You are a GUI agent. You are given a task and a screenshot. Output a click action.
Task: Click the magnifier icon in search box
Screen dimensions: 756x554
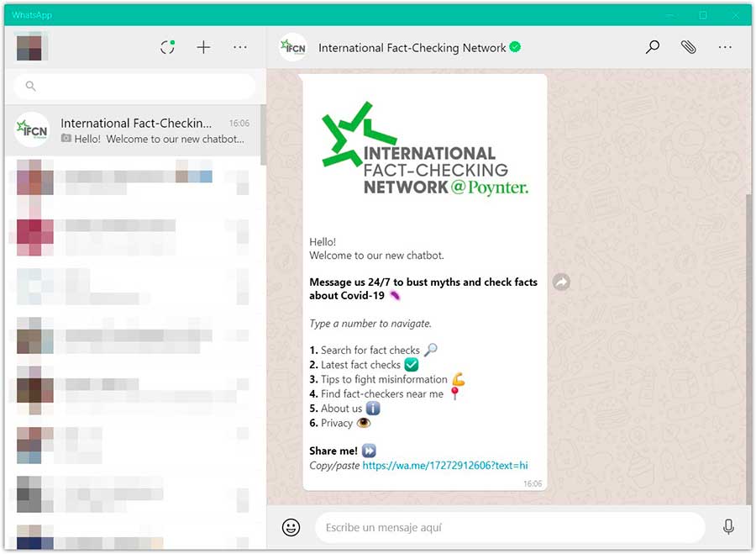30,86
